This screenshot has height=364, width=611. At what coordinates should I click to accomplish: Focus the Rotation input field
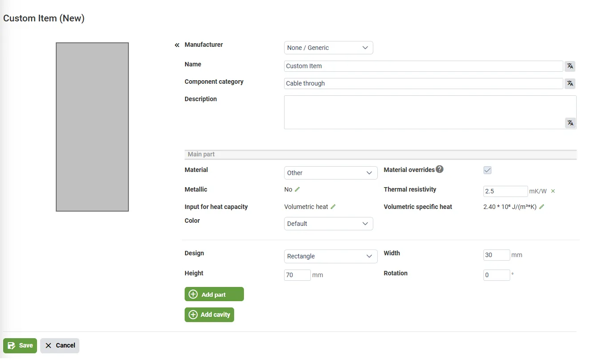click(x=496, y=275)
